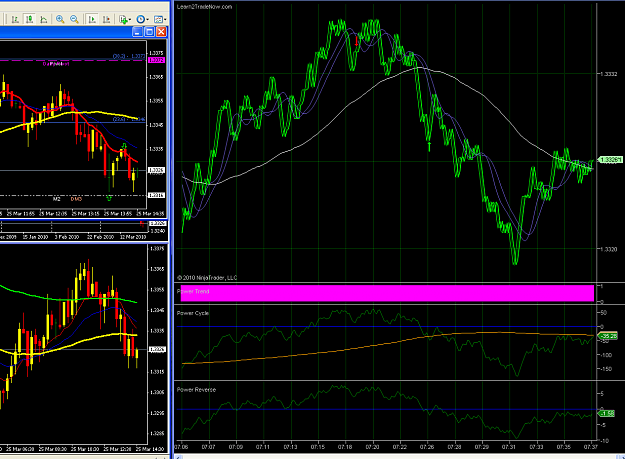Click the 25 Mar 13:15 time label
This screenshot has height=459, width=625.
[85, 214]
